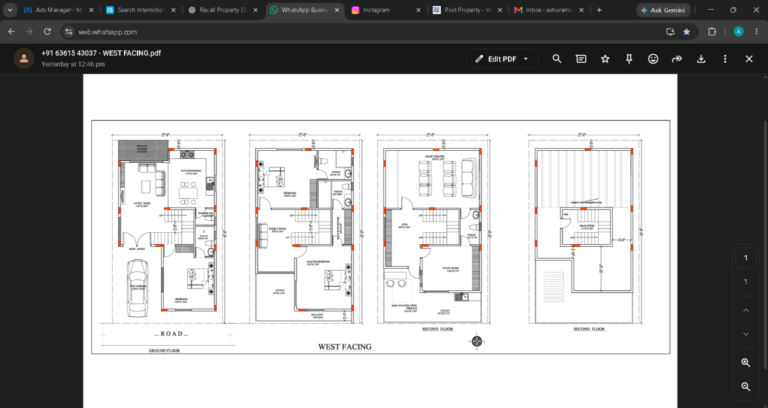This screenshot has height=408, width=768.
Task: Go to next page with down chevron
Action: click(745, 334)
